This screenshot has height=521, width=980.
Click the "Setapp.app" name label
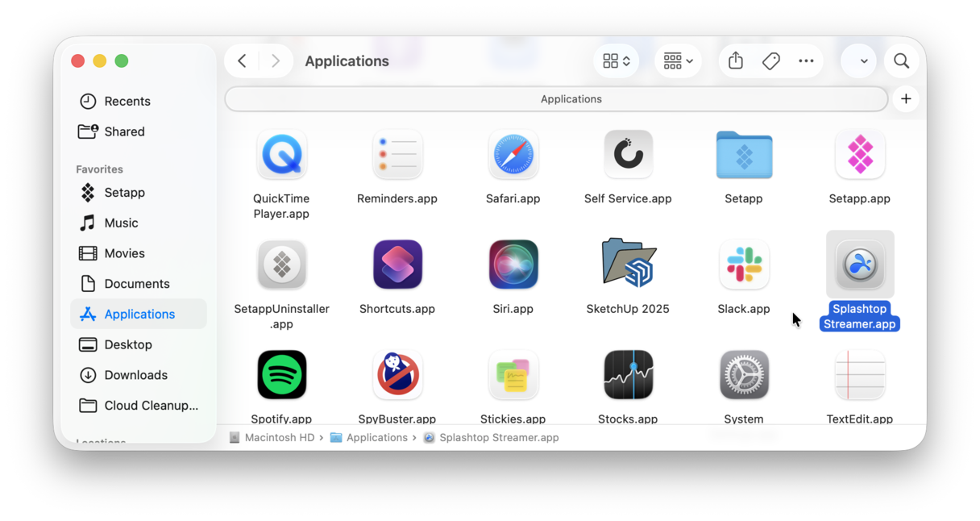click(860, 198)
